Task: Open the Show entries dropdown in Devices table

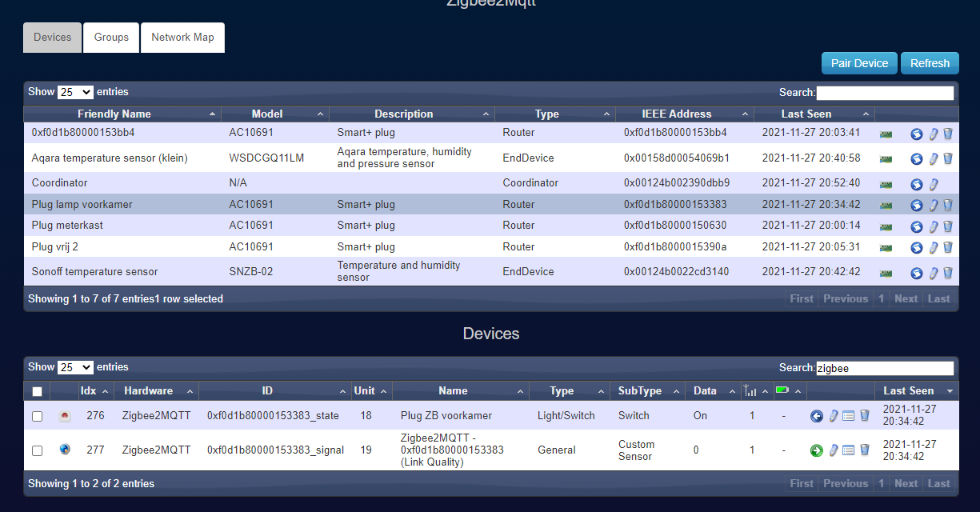Action: tap(75, 367)
